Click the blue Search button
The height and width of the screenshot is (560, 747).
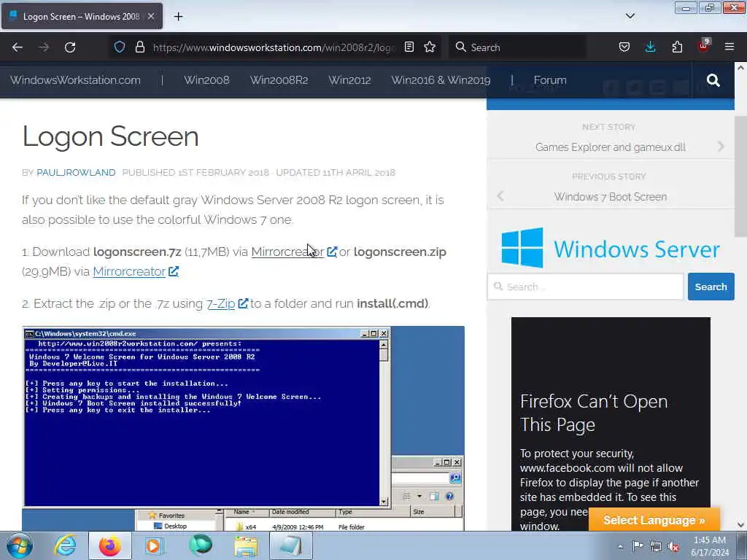coord(711,287)
